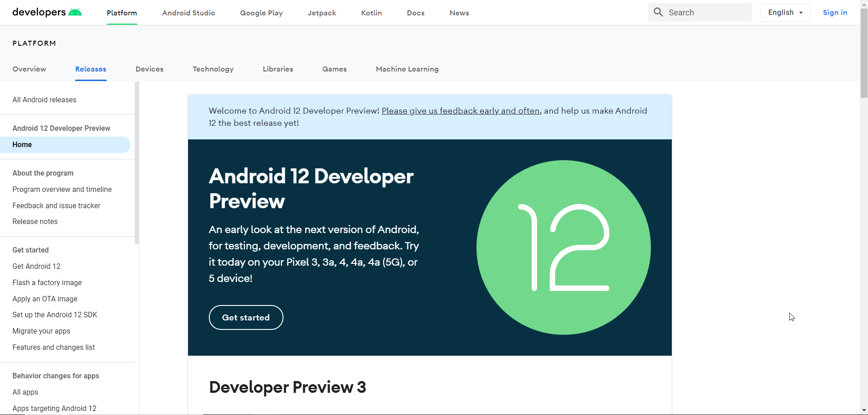
Task: Open the Google Play top menu
Action: coord(261,13)
